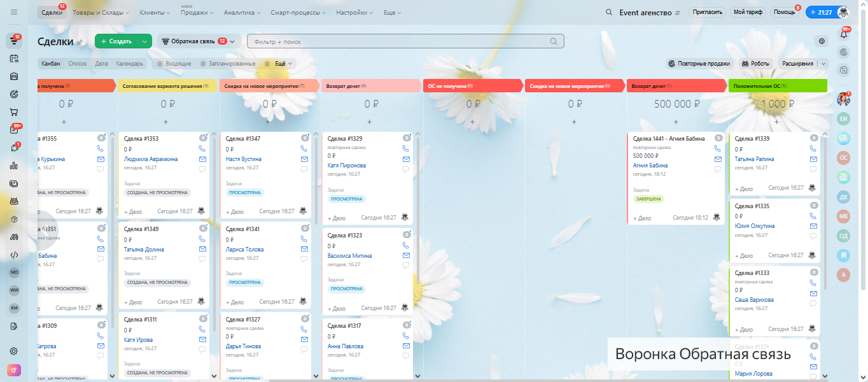Image resolution: width=868 pixels, height=382 pixels.
Task: Switch to the Календарь view
Action: (130, 64)
